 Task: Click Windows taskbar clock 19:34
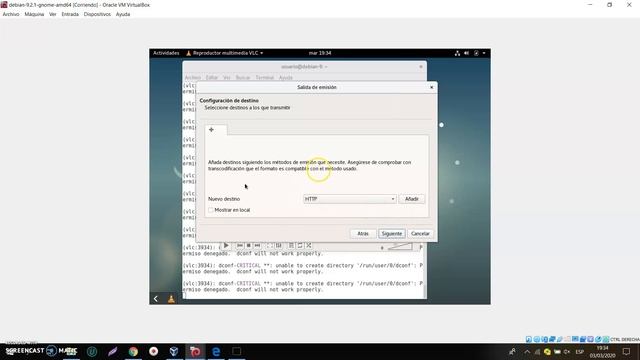[x=602, y=351]
